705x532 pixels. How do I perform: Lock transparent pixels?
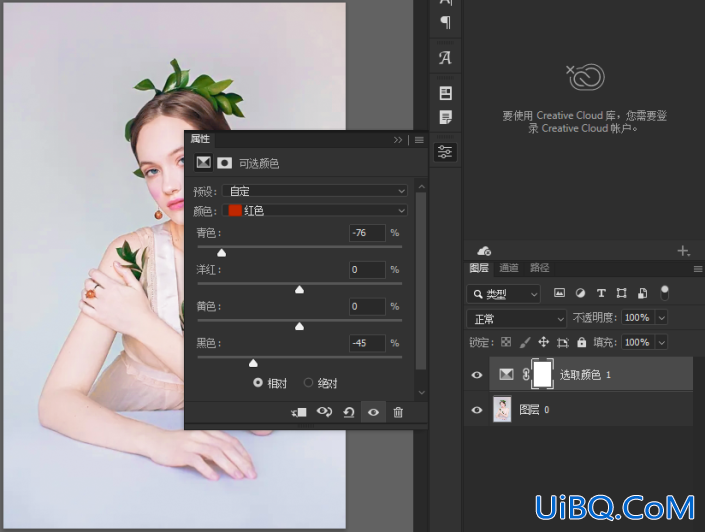506,342
